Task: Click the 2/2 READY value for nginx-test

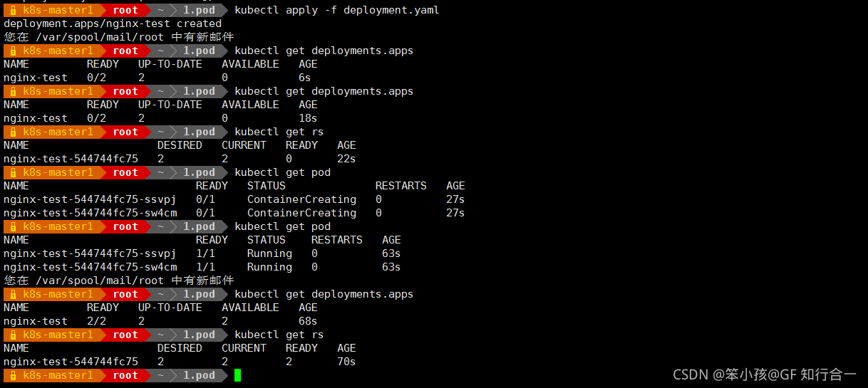Action: pos(96,321)
